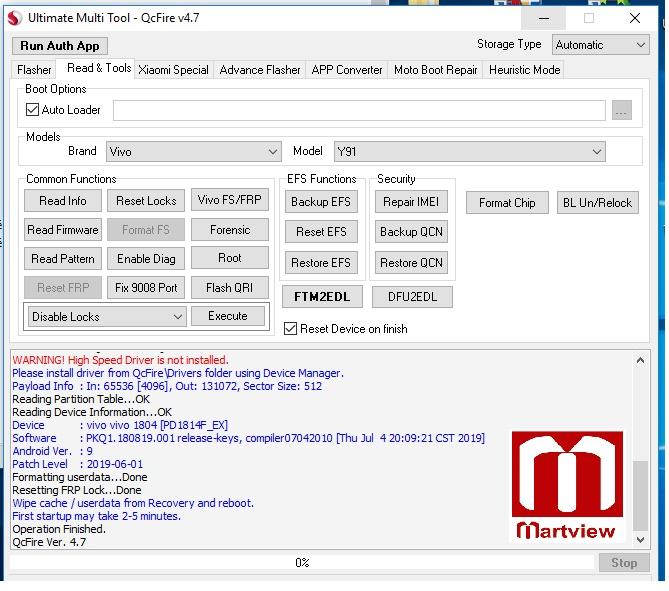The image size is (669, 591).
Task: Click the log panel scrollbar thumb
Action: pos(640,495)
